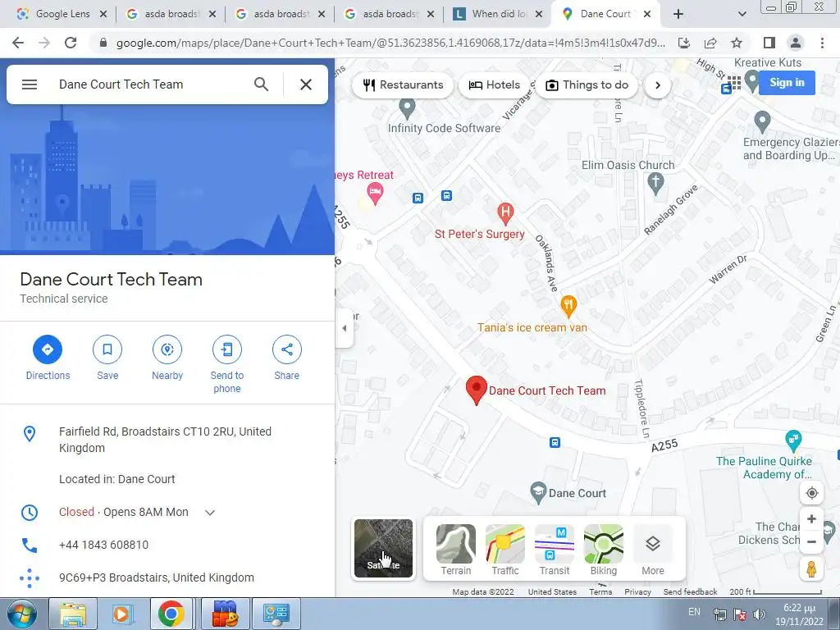
Task: Click the Sign in button
Action: tap(787, 83)
